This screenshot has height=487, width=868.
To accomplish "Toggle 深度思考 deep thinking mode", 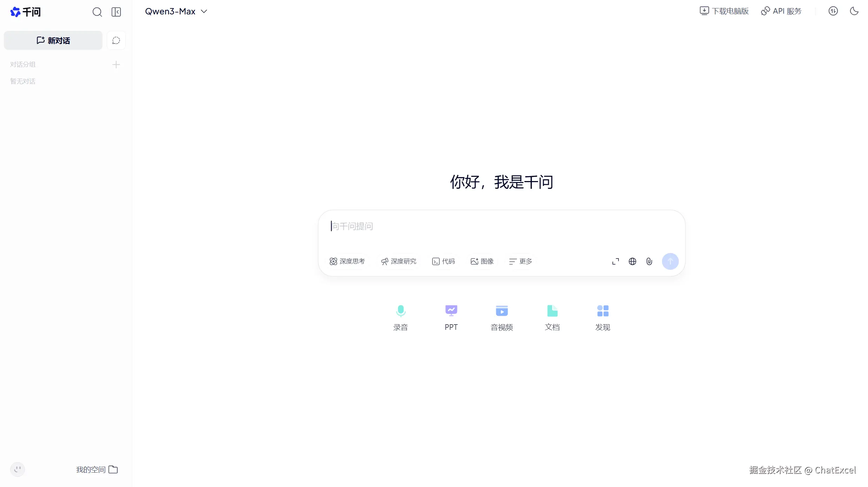I will tap(347, 262).
